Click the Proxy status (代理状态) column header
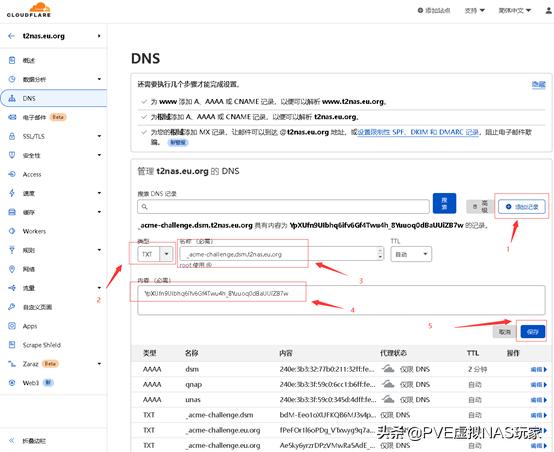554x452 pixels. [393, 353]
